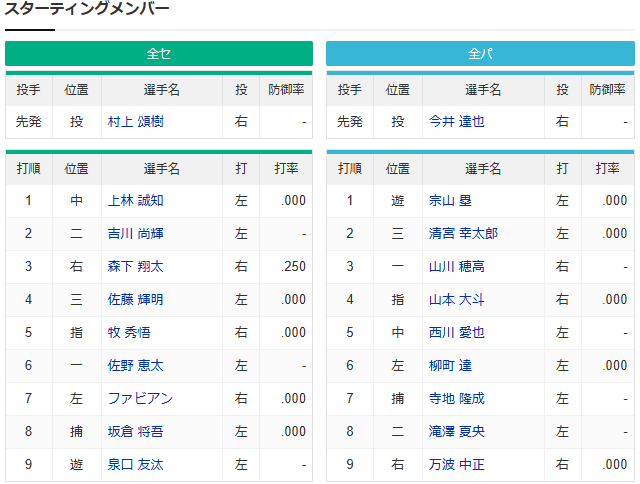Click 選手名 header in 全パ batting table
Image resolution: width=640 pixels, height=484 pixels.
point(483,169)
